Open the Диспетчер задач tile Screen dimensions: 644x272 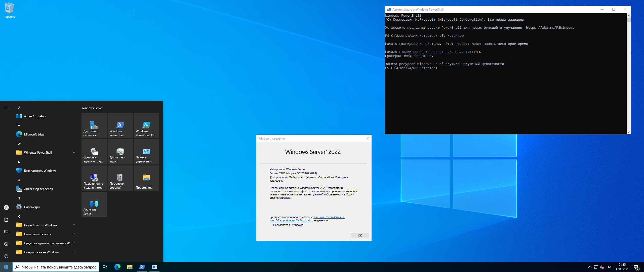click(x=120, y=152)
